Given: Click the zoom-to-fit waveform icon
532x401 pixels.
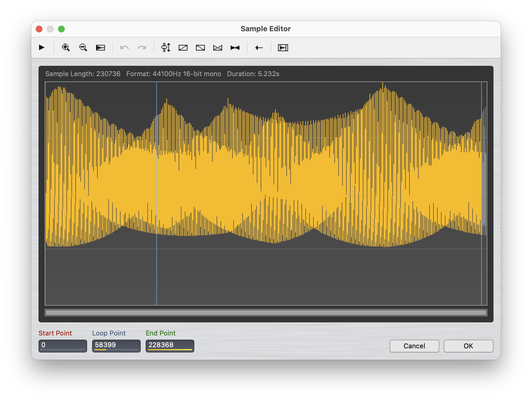Looking at the screenshot, I should point(100,48).
